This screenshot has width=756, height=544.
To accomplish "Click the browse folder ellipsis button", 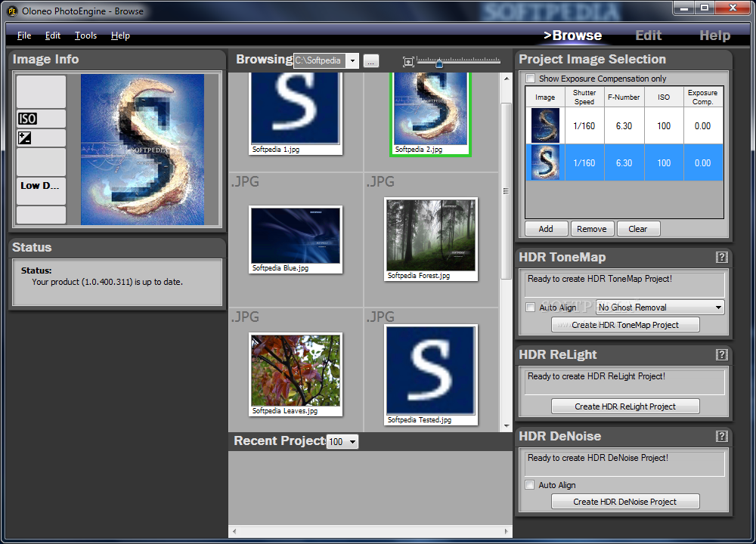I will (x=370, y=61).
